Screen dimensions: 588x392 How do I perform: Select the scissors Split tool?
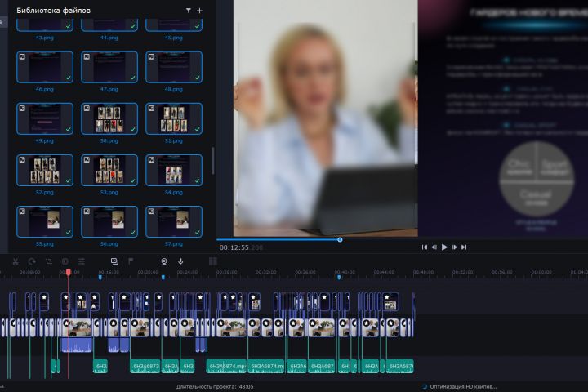click(16, 261)
